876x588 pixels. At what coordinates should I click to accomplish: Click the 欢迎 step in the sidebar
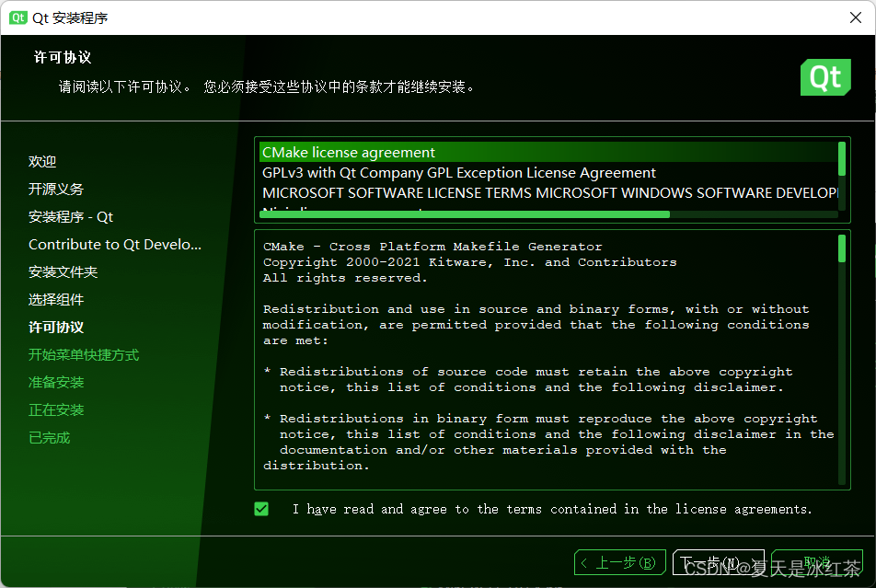coord(42,162)
